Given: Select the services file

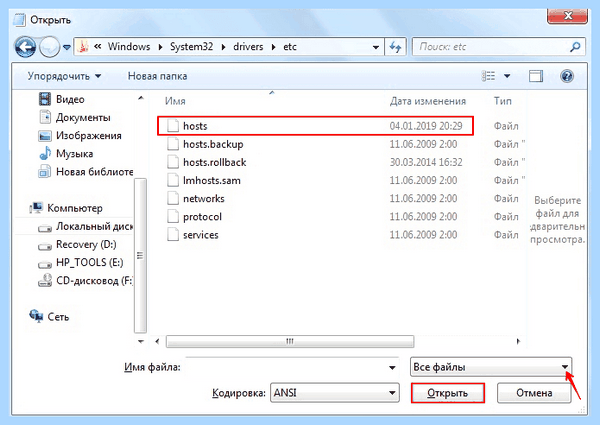Looking at the screenshot, I should 193,234.
